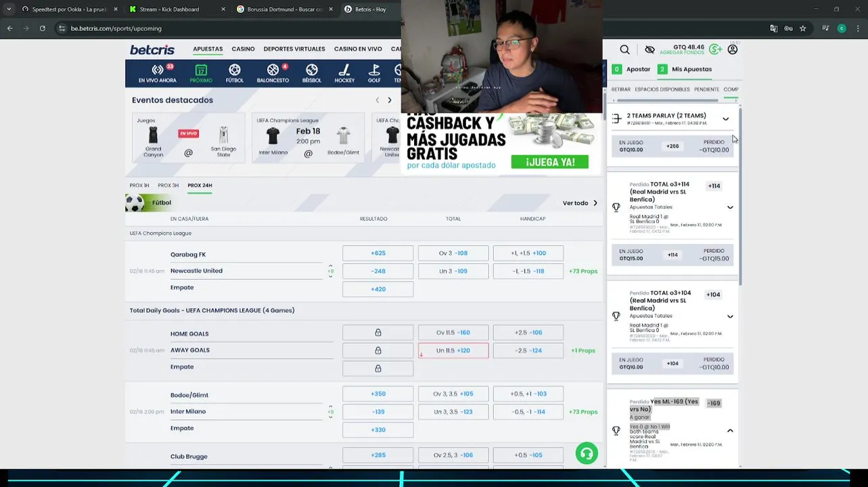The height and width of the screenshot is (487, 868).
Task: Choose the Hockey sport icon
Action: (344, 74)
